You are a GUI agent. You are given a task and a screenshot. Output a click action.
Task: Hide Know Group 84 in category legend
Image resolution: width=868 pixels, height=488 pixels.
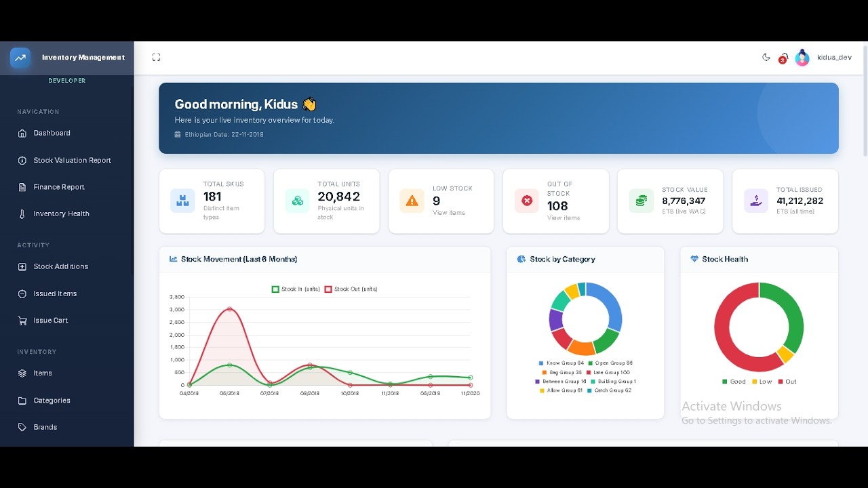coord(561,363)
